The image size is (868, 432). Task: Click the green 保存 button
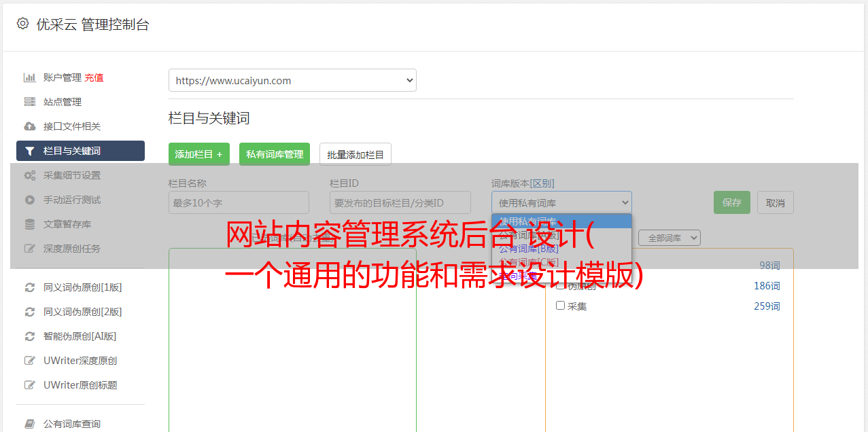click(x=732, y=202)
